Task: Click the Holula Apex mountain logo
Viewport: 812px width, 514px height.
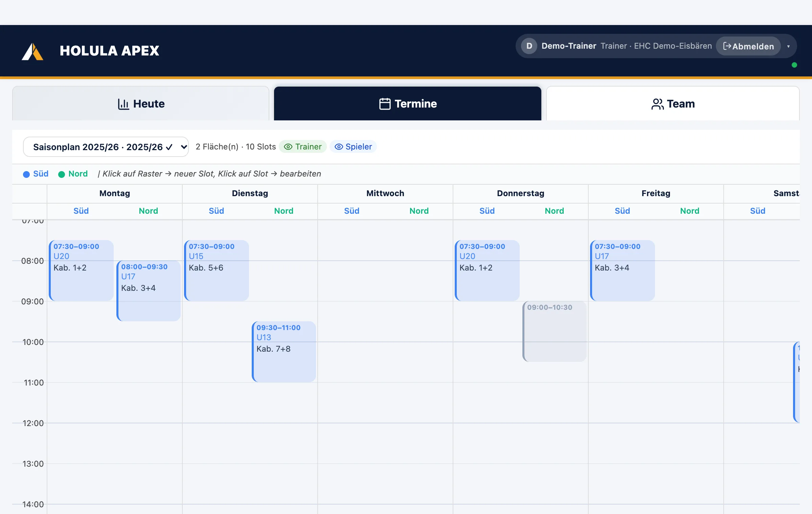Action: [32, 51]
